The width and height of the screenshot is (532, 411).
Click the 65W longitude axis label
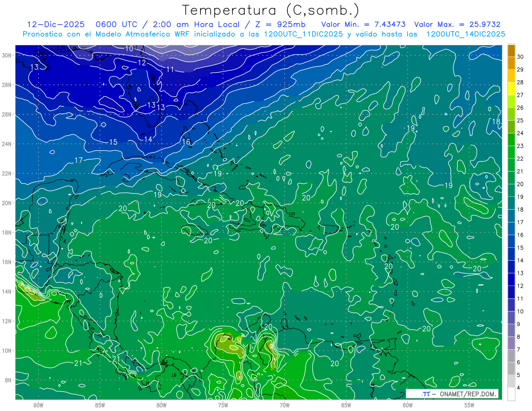[346, 406]
